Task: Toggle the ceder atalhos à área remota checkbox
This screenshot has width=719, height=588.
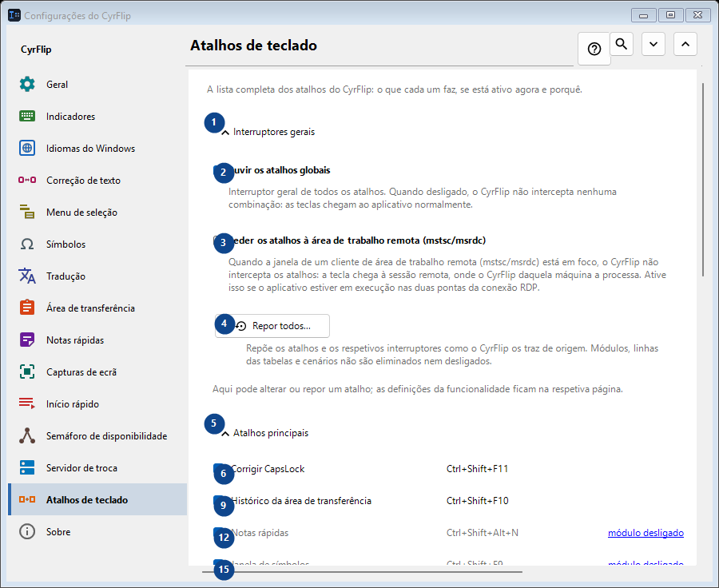Action: click(219, 240)
